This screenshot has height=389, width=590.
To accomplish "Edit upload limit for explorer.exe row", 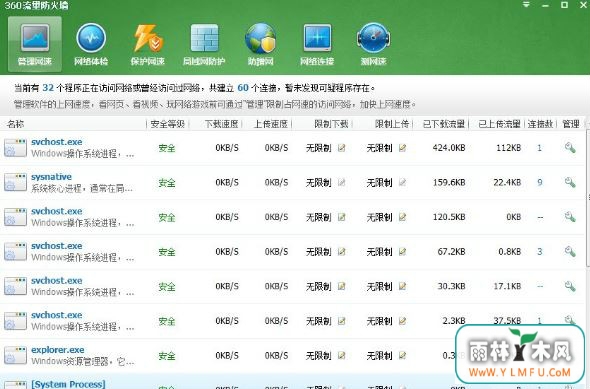I will coord(403,356).
